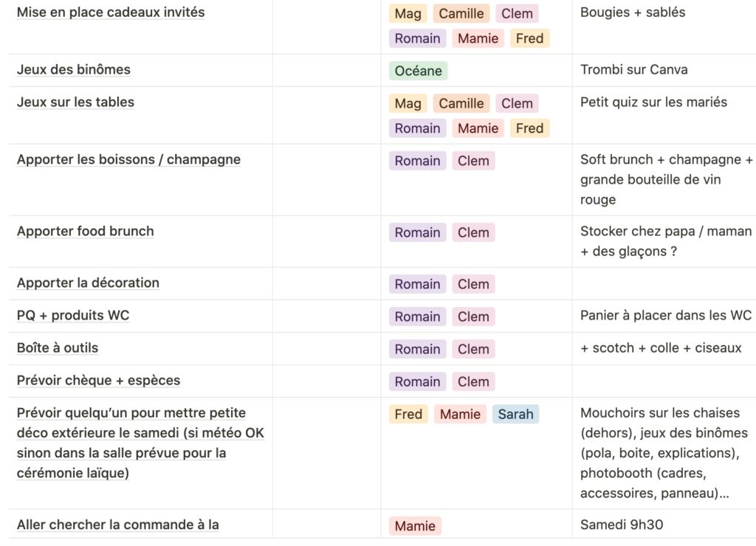Open the "Jeux sur les tables" entry
The width and height of the screenshot is (756, 546).
(x=75, y=103)
